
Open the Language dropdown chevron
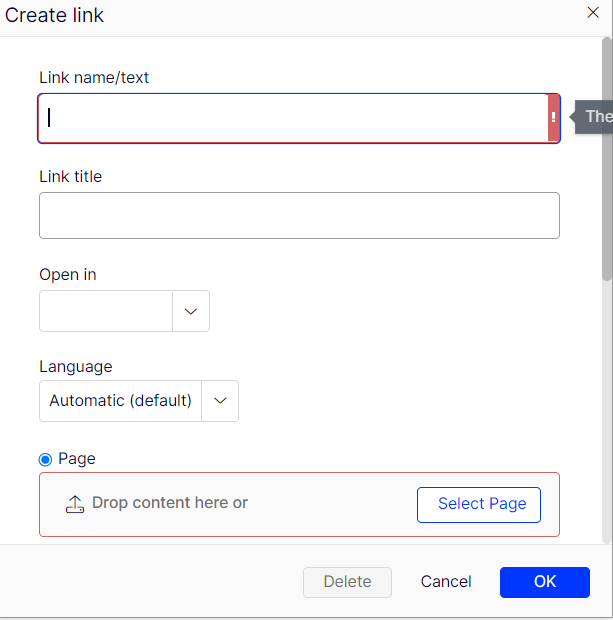[220, 401]
